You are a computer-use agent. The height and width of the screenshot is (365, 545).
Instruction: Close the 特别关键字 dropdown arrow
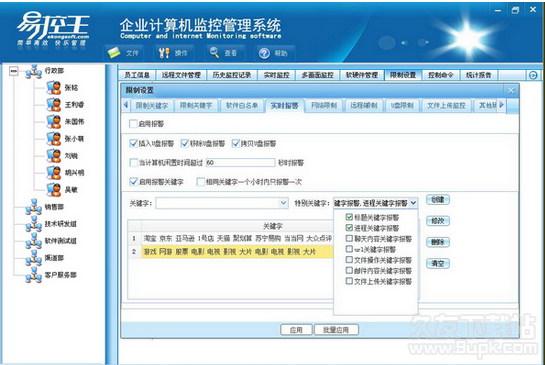pos(413,203)
